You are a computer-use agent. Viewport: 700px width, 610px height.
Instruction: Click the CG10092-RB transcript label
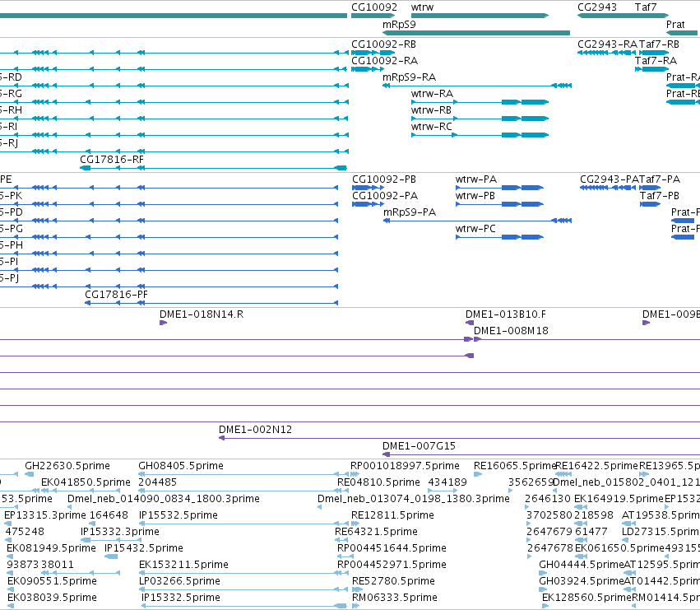(383, 44)
